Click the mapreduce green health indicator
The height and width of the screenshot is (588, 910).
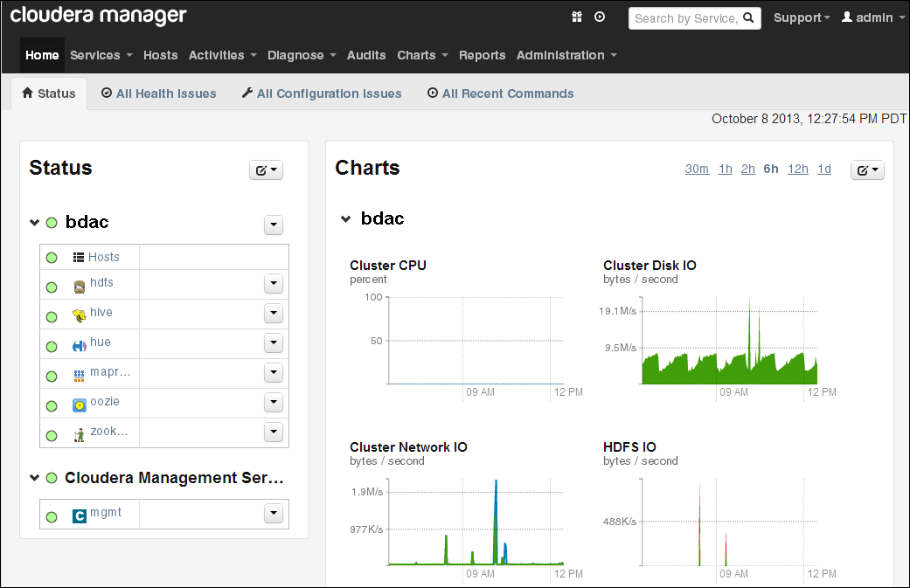52,376
